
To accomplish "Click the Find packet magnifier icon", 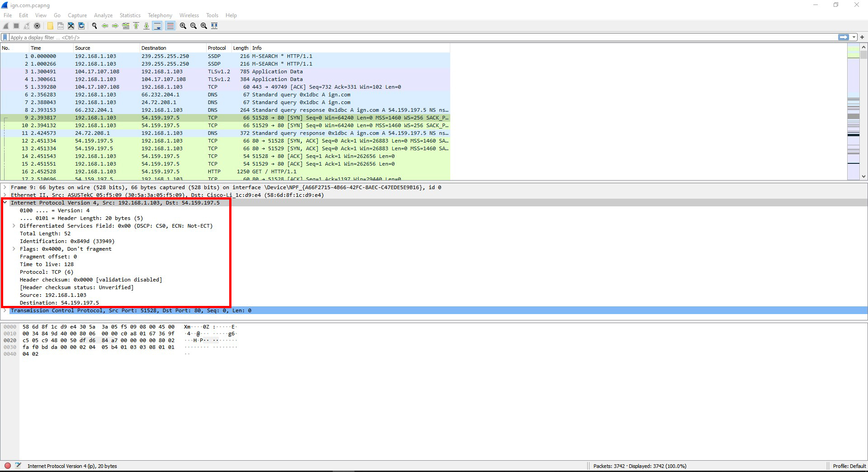I will click(94, 26).
